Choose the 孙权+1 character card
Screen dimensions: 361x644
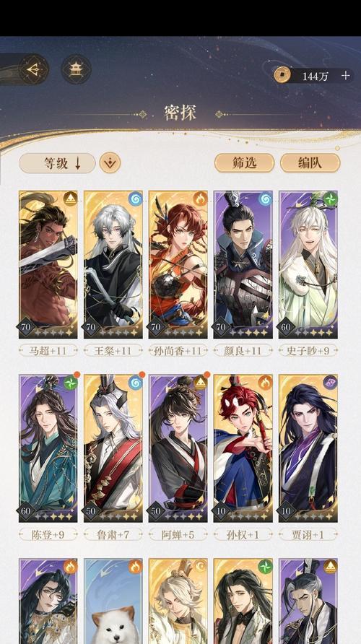243,448
